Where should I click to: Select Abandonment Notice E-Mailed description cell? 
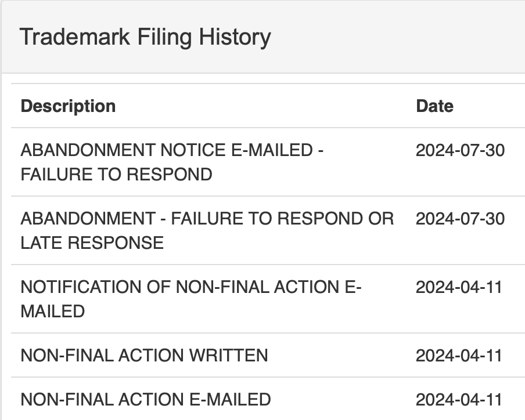tap(171, 162)
